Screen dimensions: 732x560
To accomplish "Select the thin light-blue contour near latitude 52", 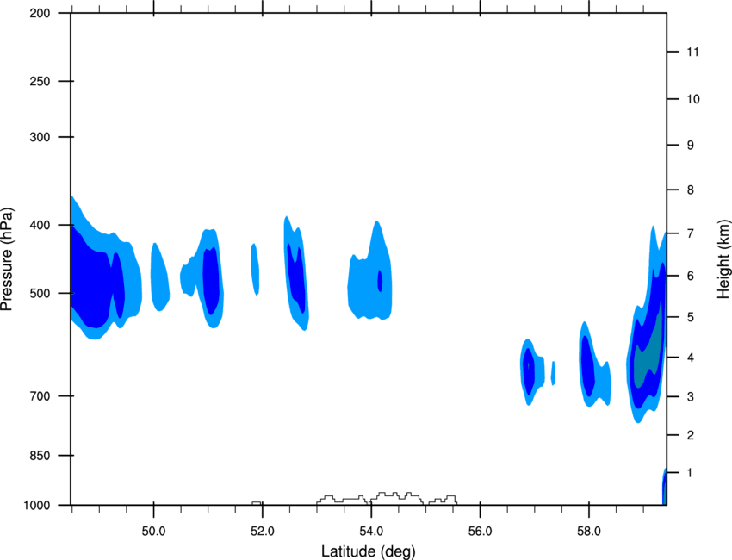I will (x=255, y=267).
